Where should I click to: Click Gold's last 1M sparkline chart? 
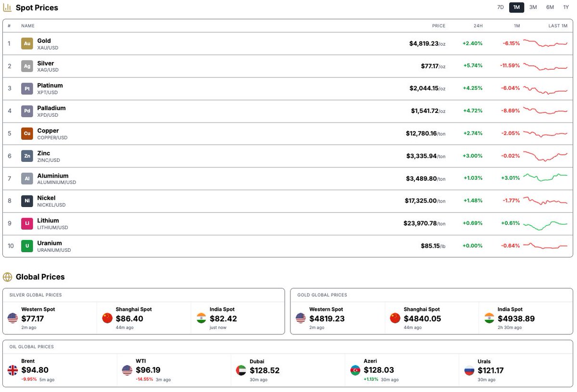coord(545,43)
